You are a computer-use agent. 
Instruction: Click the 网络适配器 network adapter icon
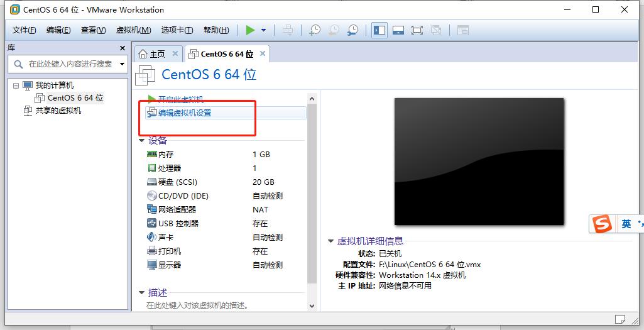(151, 209)
